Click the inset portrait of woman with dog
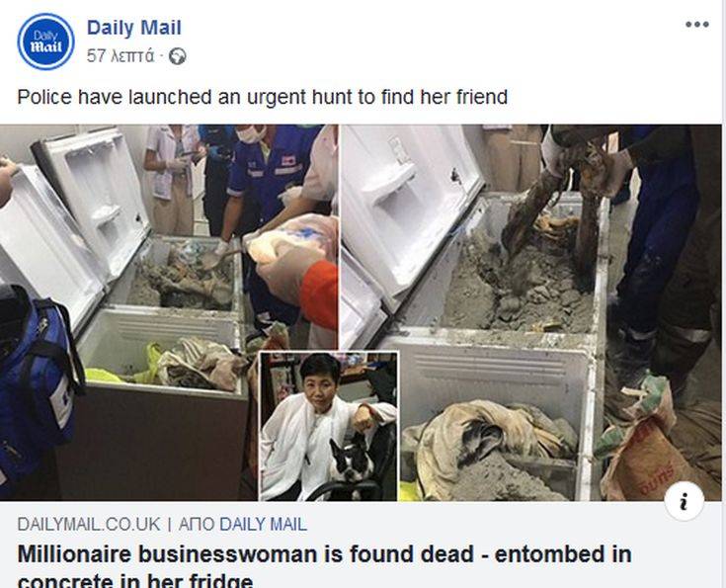The image size is (726, 588). pyautogui.click(x=328, y=426)
